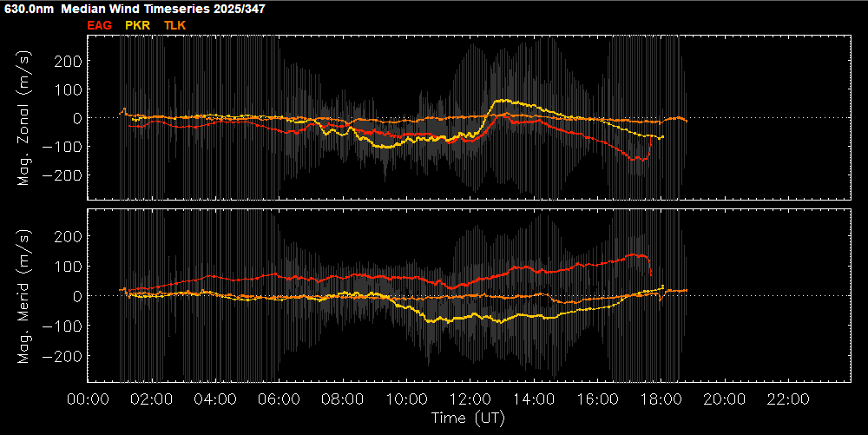
Task: Click the 200 tick on Zonal axis
Action: click(x=69, y=61)
